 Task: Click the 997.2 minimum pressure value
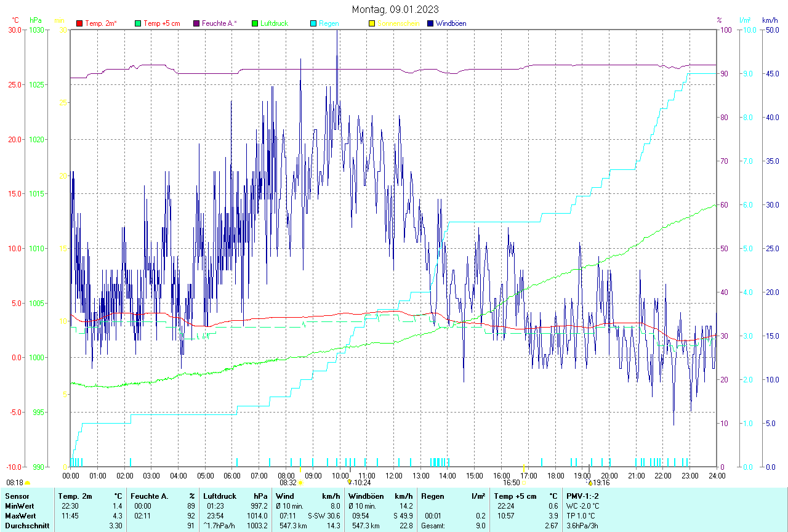tap(259, 506)
